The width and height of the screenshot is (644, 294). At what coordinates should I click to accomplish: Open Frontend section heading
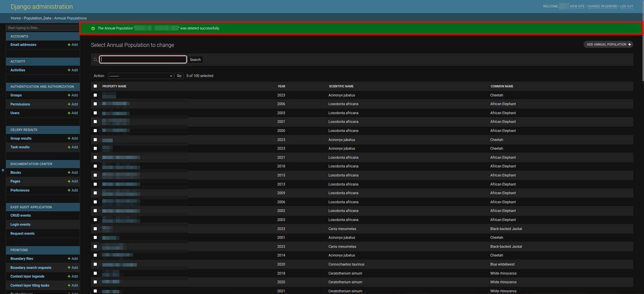point(19,250)
